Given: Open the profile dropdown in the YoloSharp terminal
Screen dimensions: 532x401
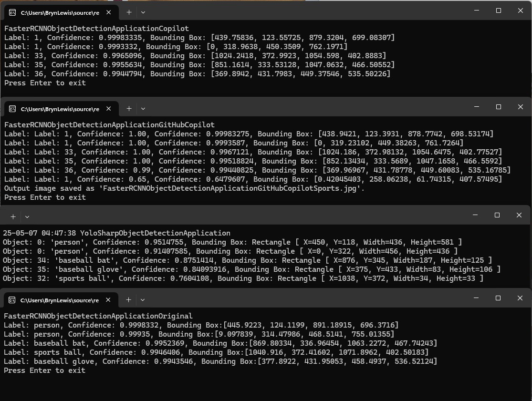Looking at the screenshot, I should 27,216.
